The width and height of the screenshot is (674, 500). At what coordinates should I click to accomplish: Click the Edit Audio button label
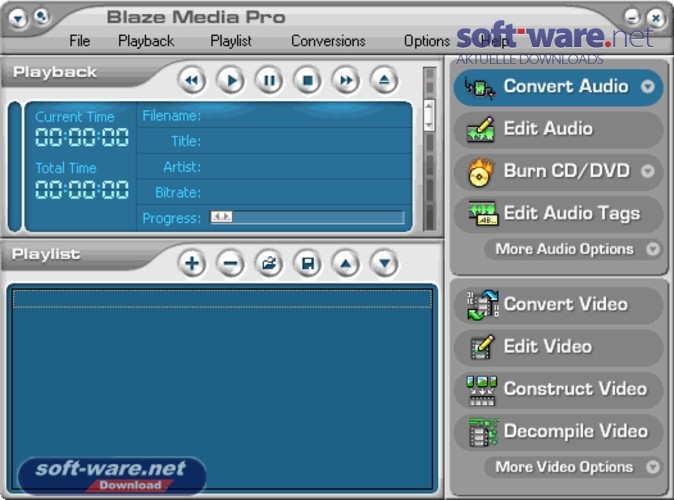tap(548, 129)
